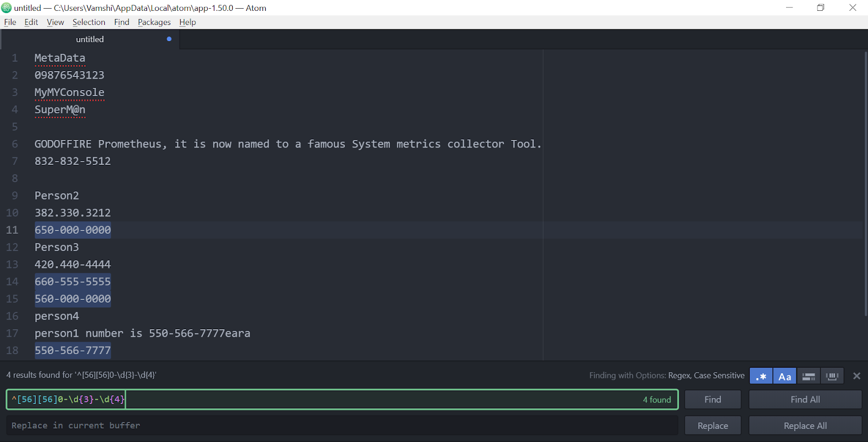Open the Selection menu
The width and height of the screenshot is (868, 442).
coord(89,22)
